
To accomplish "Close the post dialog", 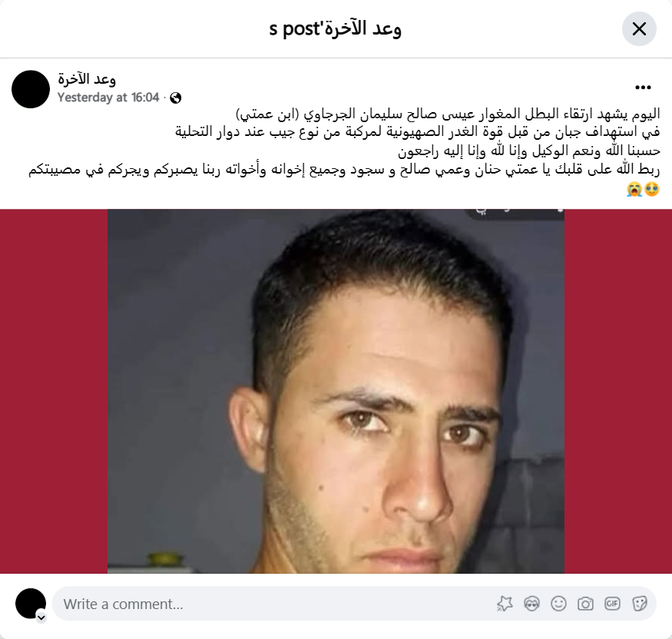I will click(639, 28).
